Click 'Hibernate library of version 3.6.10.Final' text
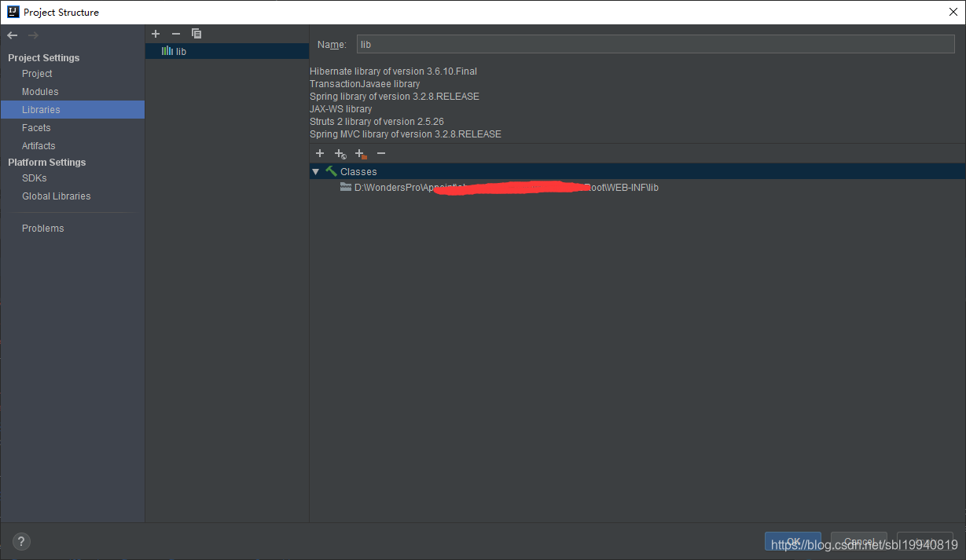 tap(393, 71)
